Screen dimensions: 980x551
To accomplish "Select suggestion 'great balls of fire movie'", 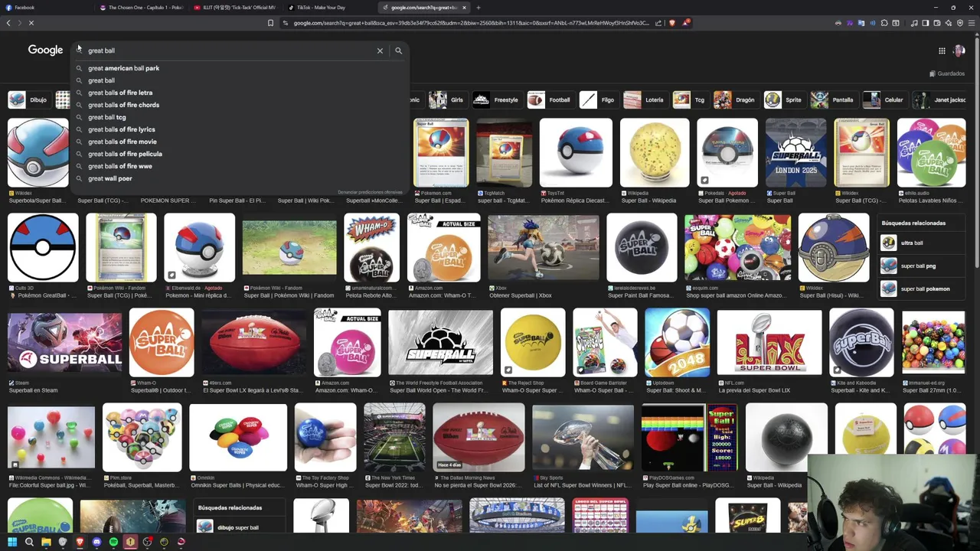I will coord(239,142).
